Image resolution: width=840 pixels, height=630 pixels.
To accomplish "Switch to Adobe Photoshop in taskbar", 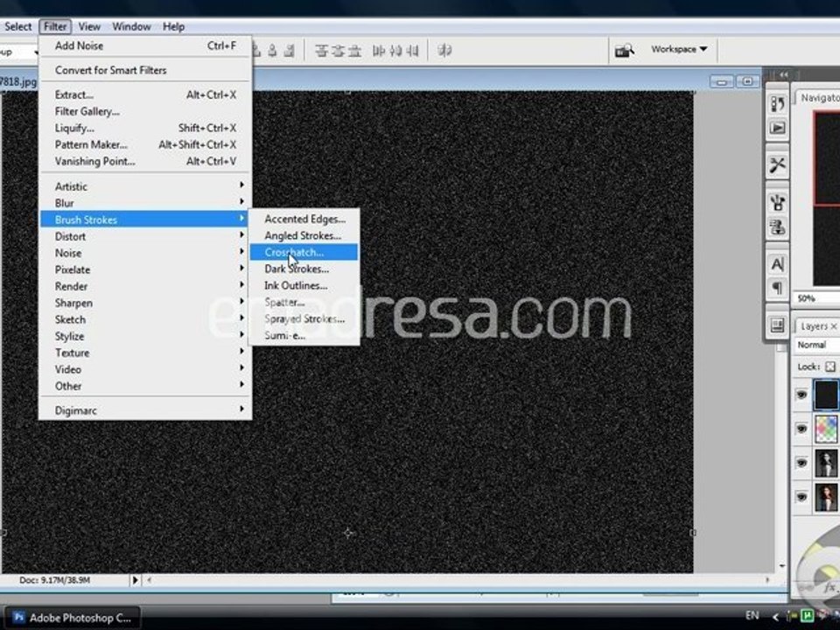I will (73, 618).
